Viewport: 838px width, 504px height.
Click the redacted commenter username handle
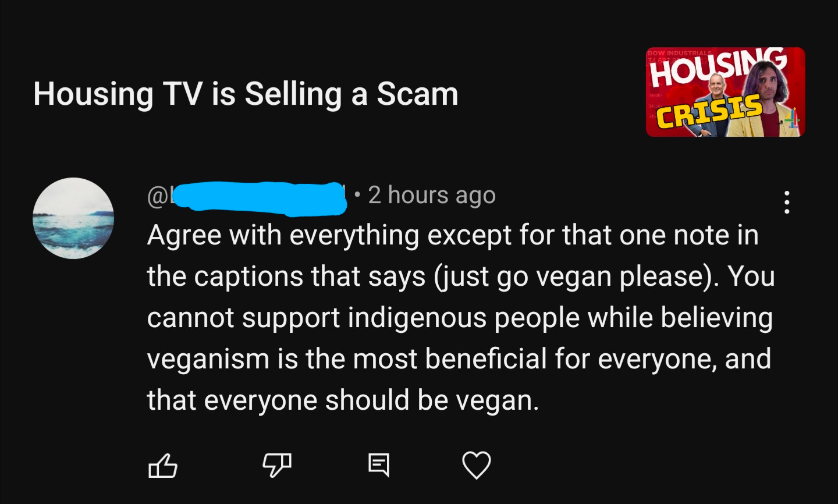pyautogui.click(x=247, y=196)
